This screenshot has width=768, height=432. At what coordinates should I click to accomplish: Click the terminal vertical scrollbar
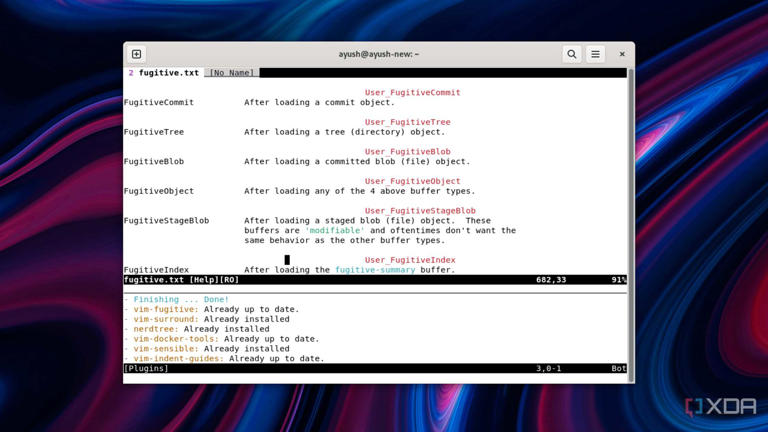pos(631,225)
